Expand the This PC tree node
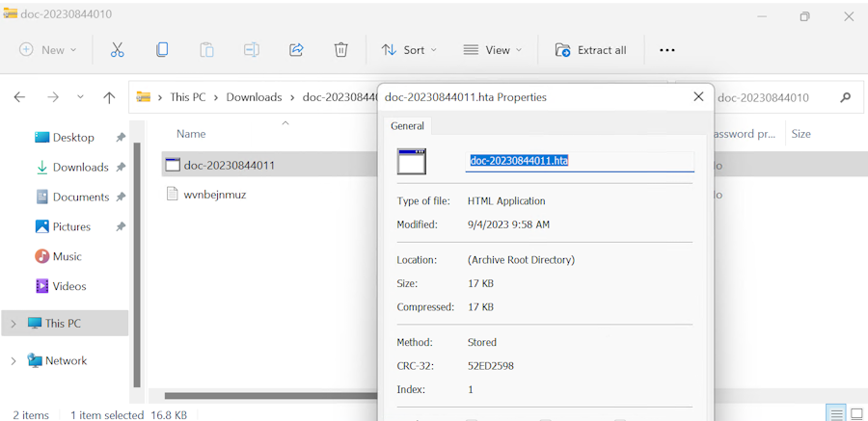The height and width of the screenshot is (421, 868). 13,324
